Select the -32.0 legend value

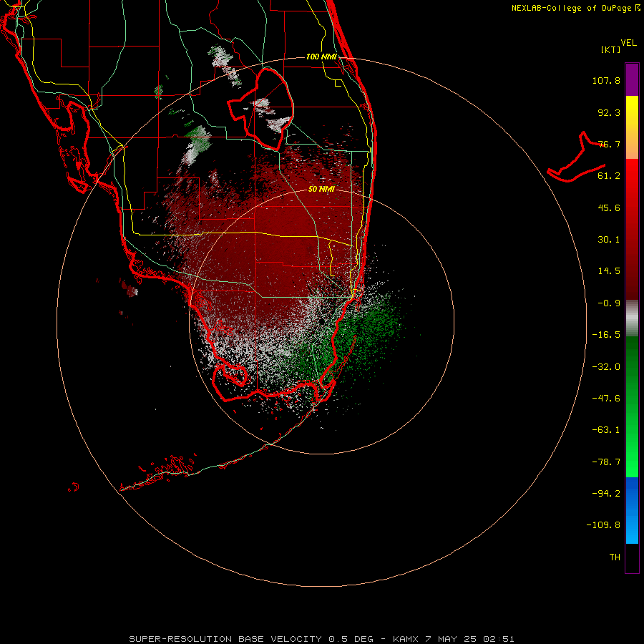click(606, 367)
